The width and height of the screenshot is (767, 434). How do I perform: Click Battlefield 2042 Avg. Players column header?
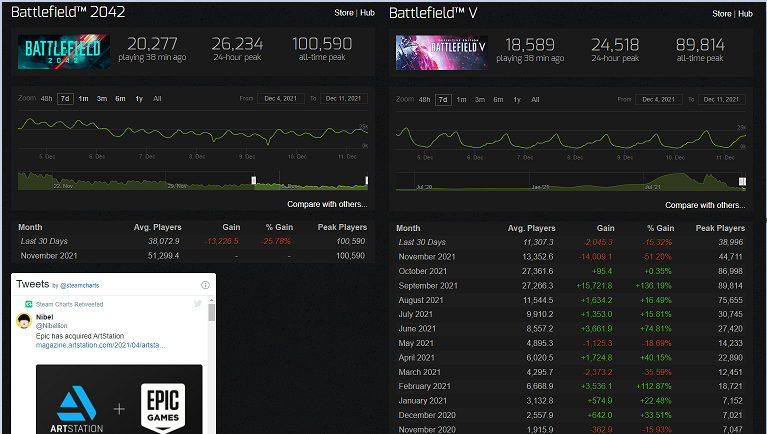[158, 227]
